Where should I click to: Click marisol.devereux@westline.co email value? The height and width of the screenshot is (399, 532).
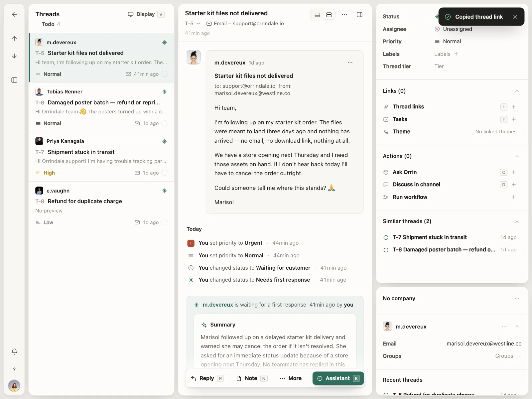click(x=484, y=344)
